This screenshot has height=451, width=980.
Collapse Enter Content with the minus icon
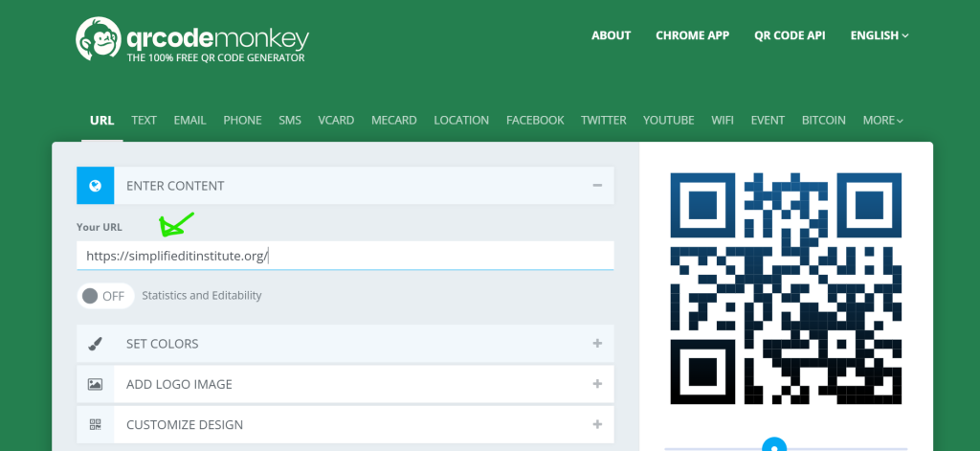coord(597,186)
